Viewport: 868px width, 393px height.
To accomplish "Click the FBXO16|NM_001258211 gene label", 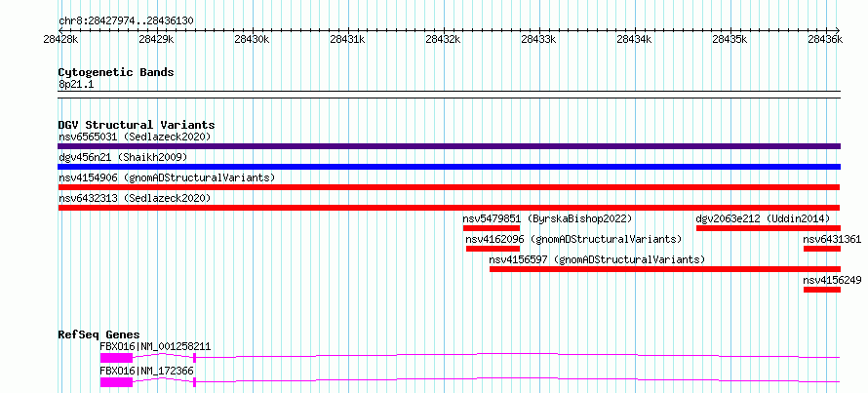I will (x=155, y=347).
